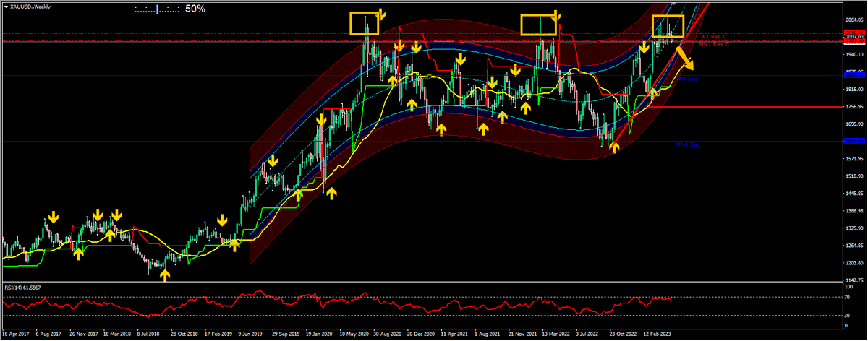Click the XAUUSD.,Weekly chart title
This screenshot has width=868, height=341.
[x=29, y=7]
